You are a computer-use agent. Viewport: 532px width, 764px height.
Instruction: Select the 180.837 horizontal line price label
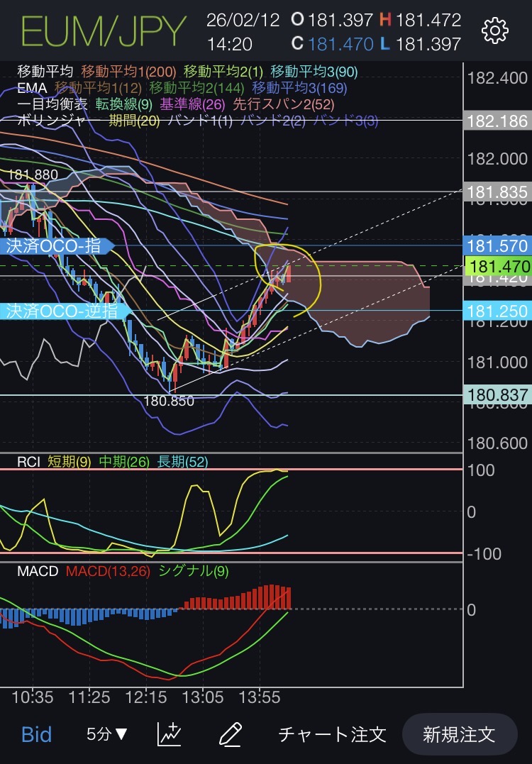pos(497,395)
